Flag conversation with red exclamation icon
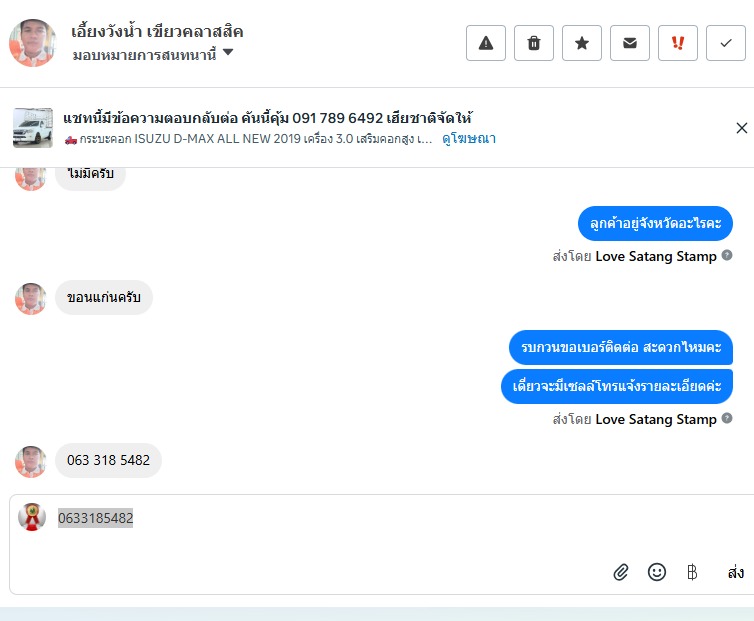This screenshot has height=621, width=754. [678, 43]
